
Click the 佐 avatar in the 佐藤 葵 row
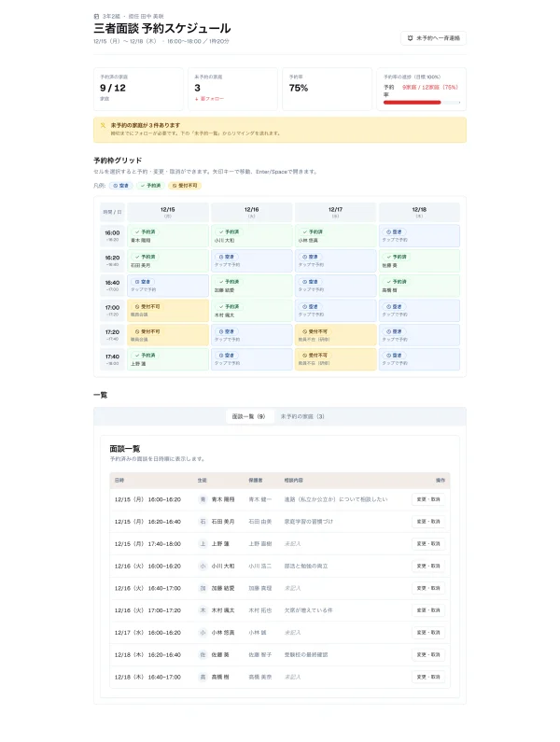pyautogui.click(x=203, y=654)
